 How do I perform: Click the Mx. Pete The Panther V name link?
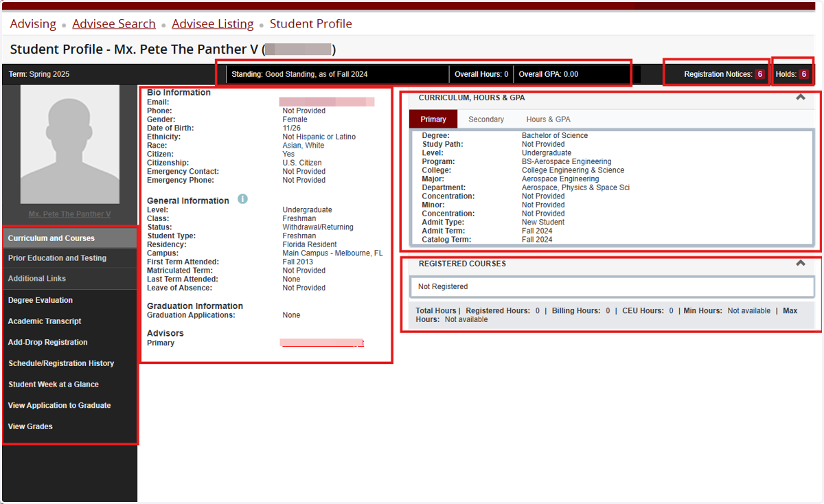coord(70,214)
